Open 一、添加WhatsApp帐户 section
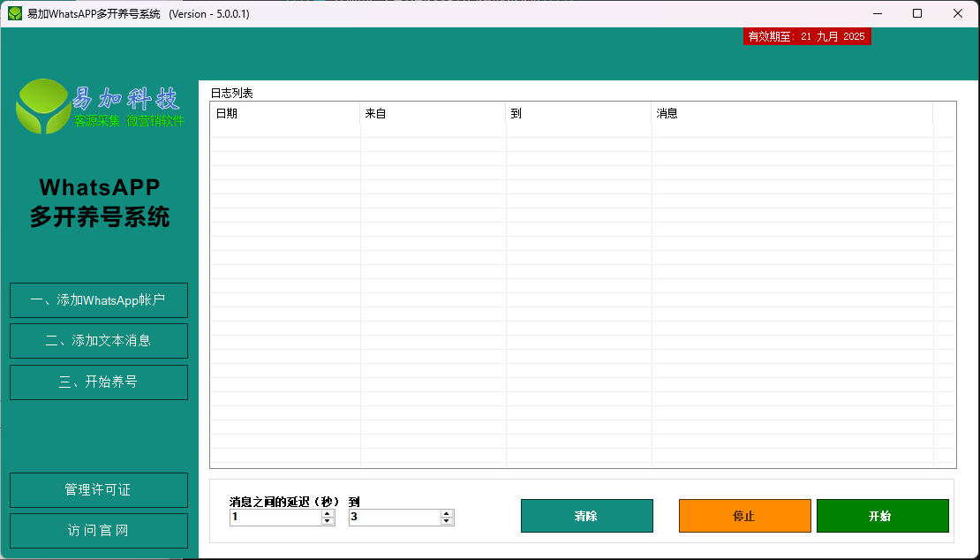This screenshot has width=980, height=560. [99, 300]
